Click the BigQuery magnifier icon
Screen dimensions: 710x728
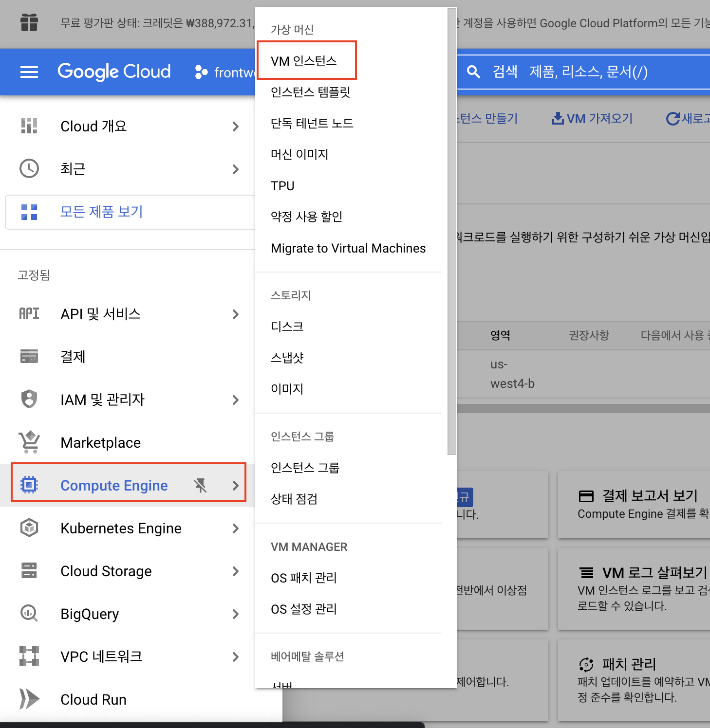click(x=29, y=613)
